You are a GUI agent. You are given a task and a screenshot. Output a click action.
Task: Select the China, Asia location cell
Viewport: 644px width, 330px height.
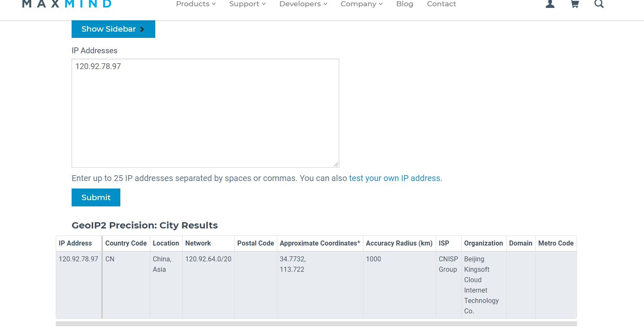(x=166, y=285)
